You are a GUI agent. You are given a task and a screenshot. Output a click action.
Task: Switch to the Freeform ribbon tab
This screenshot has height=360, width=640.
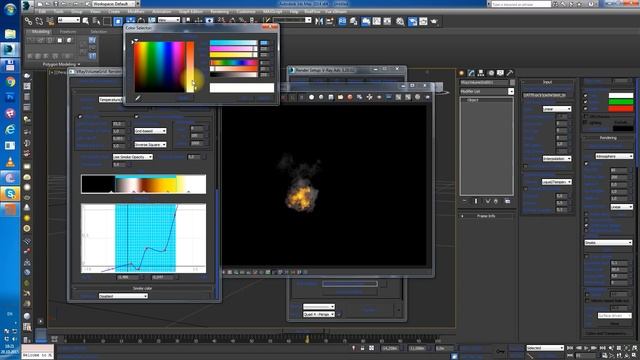68,31
